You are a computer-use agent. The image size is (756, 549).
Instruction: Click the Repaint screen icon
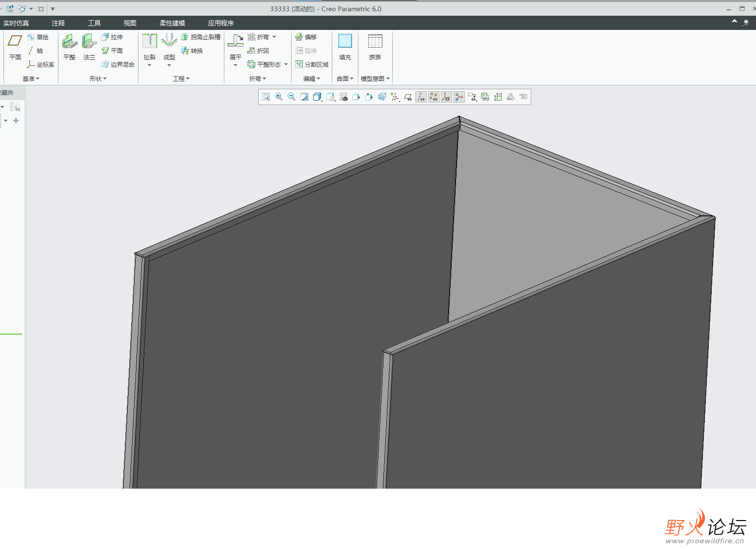pos(304,97)
